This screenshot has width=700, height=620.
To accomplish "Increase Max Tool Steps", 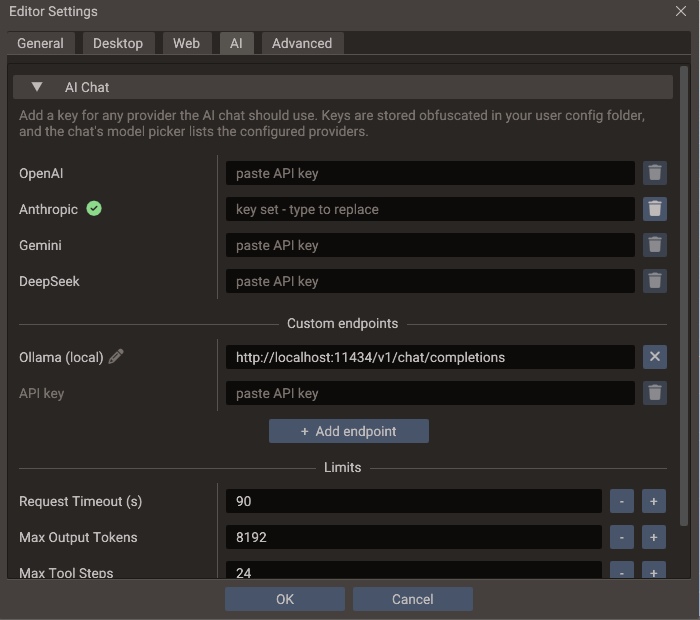I will pyautogui.click(x=654, y=570).
